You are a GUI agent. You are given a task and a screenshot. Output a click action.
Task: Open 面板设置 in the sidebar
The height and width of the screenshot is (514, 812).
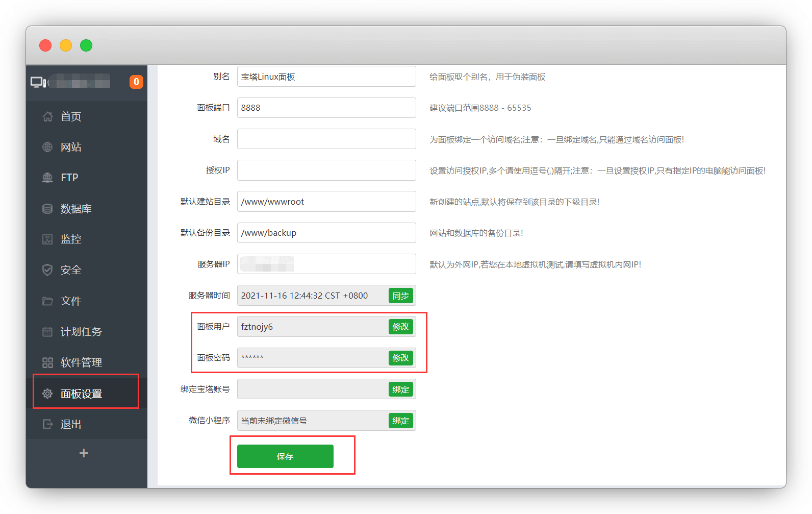(82, 394)
